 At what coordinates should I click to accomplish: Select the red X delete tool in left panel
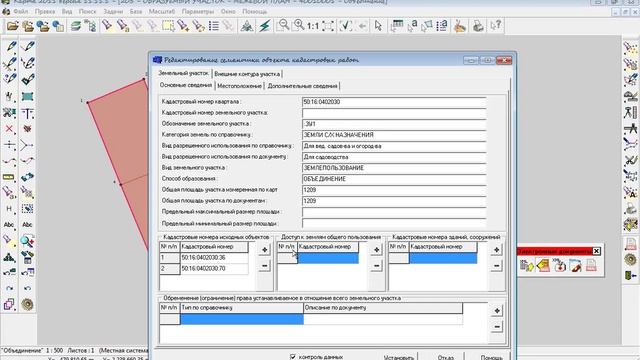tap(9, 129)
